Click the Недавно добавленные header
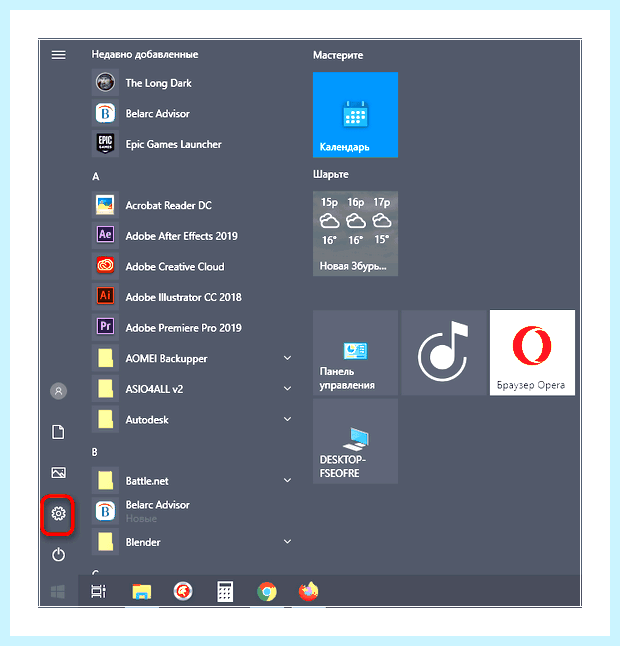Image resolution: width=620 pixels, height=646 pixels. (145, 54)
